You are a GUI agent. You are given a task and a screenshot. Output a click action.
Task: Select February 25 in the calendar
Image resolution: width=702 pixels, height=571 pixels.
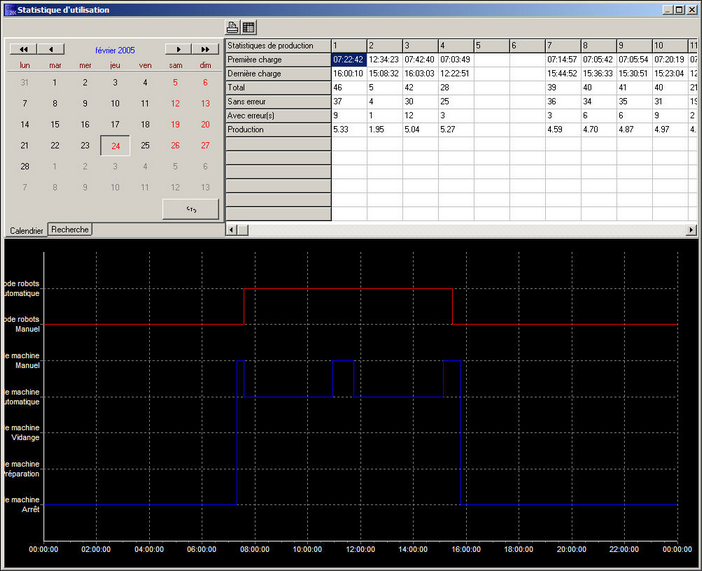click(145, 146)
